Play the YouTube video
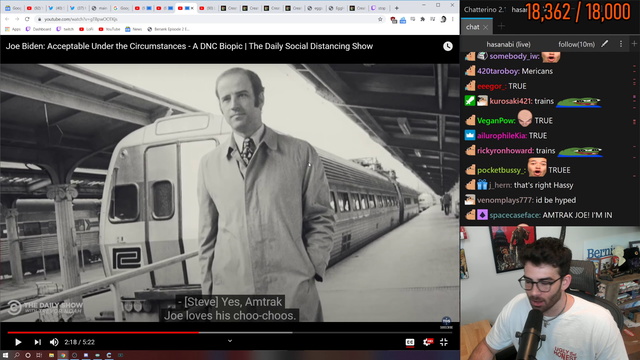Viewport: 640px width, 360px height. [x=18, y=342]
